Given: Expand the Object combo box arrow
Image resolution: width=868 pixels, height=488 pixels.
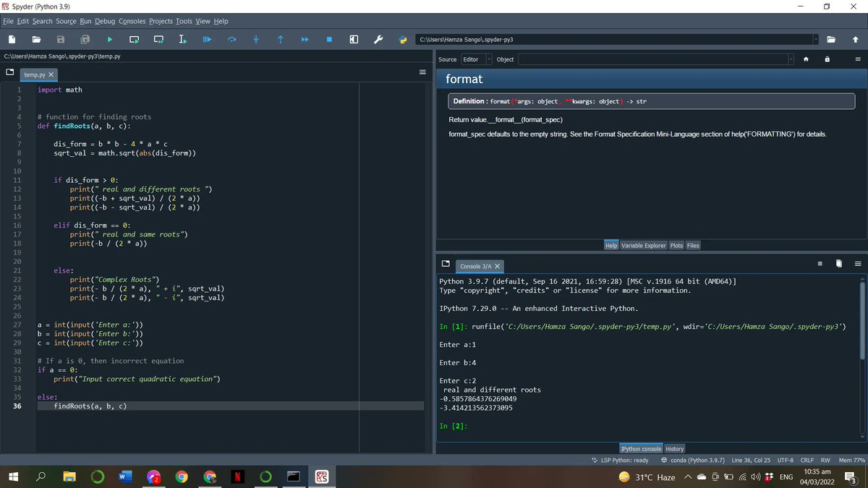Looking at the screenshot, I should pos(791,59).
